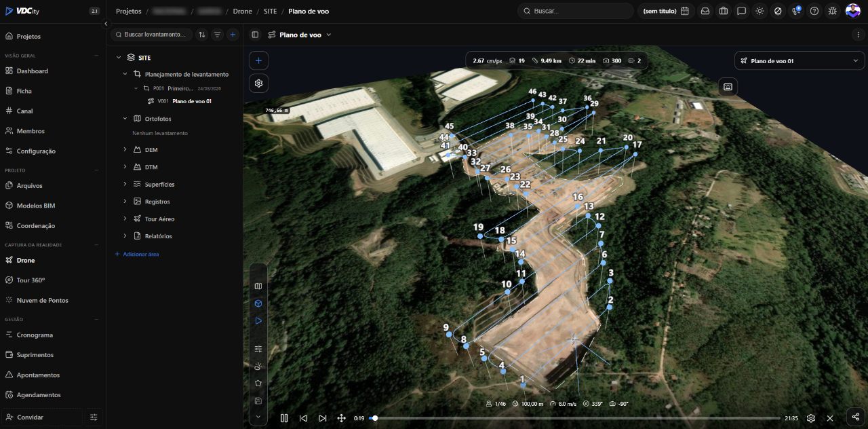The width and height of the screenshot is (868, 429).
Task: Click the share icon bottom right
Action: click(x=856, y=417)
